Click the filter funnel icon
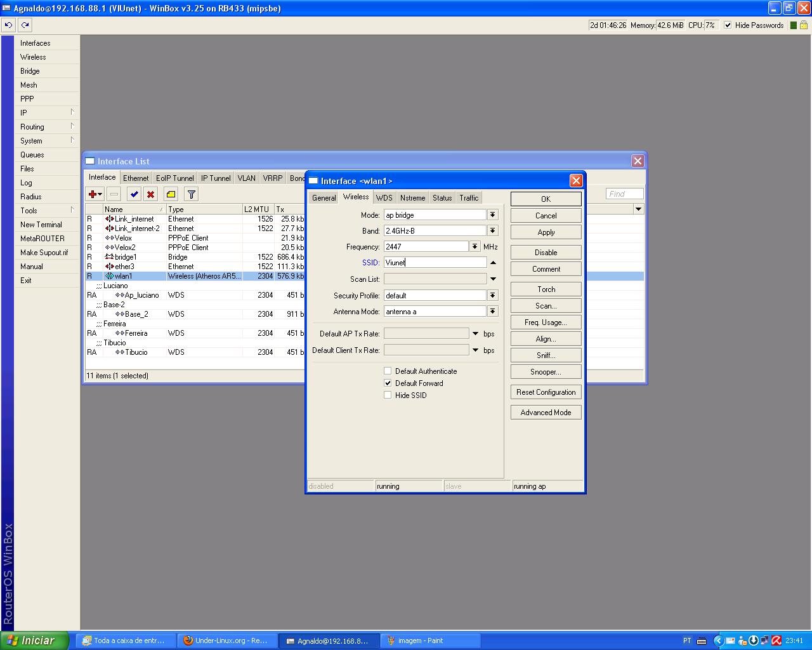Image resolution: width=812 pixels, height=650 pixels. coord(191,194)
